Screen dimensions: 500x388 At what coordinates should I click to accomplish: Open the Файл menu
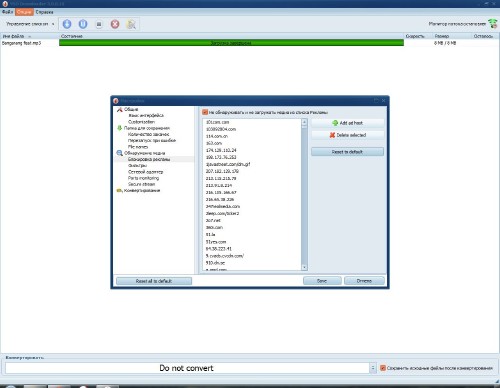pos(8,12)
